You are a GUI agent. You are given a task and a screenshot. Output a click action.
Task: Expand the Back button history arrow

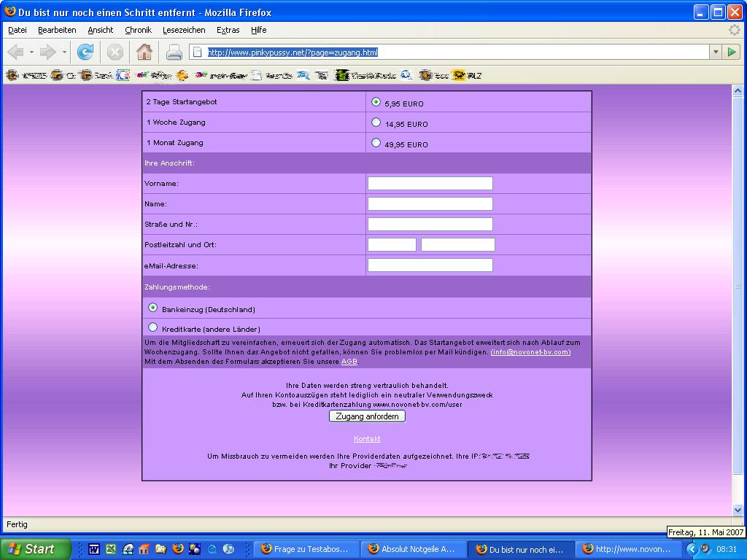tap(31, 52)
